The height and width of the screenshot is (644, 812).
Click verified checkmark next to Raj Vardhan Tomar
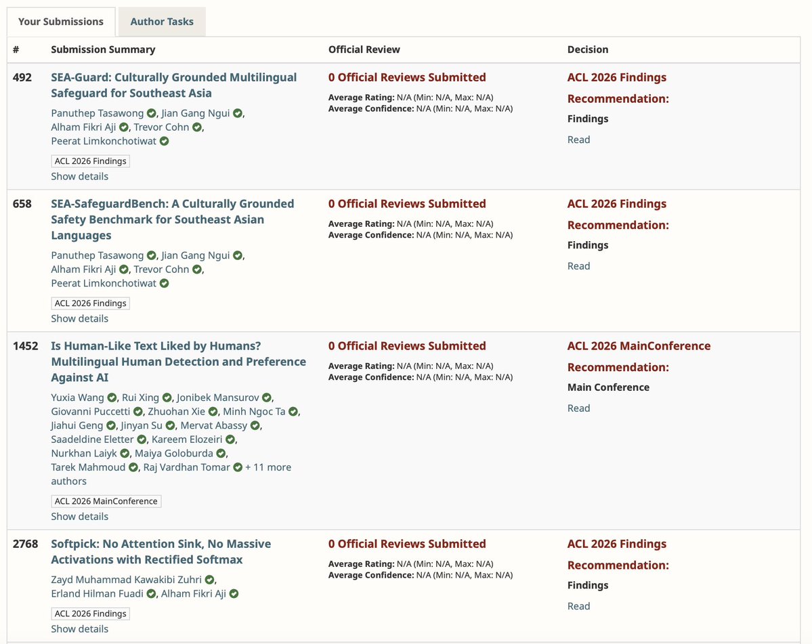(x=238, y=467)
